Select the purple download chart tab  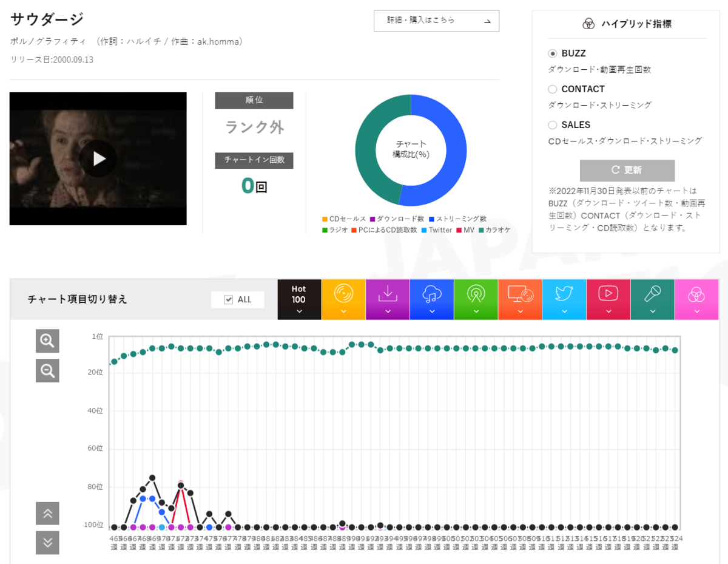[x=388, y=299]
